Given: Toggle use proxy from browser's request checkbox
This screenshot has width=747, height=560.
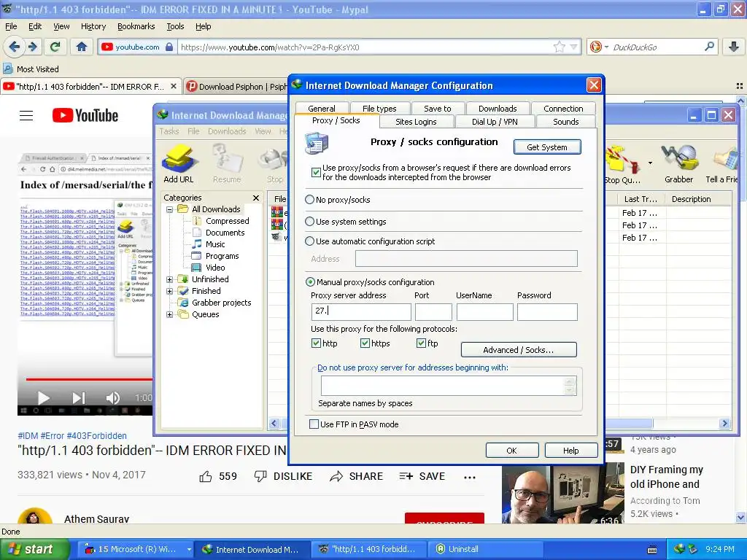Looking at the screenshot, I should 316,172.
